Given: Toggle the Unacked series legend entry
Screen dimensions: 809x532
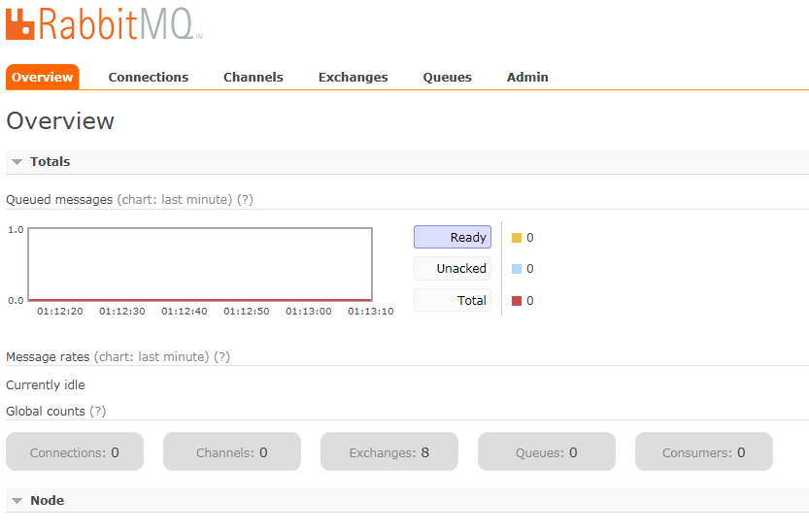Looking at the screenshot, I should click(453, 269).
